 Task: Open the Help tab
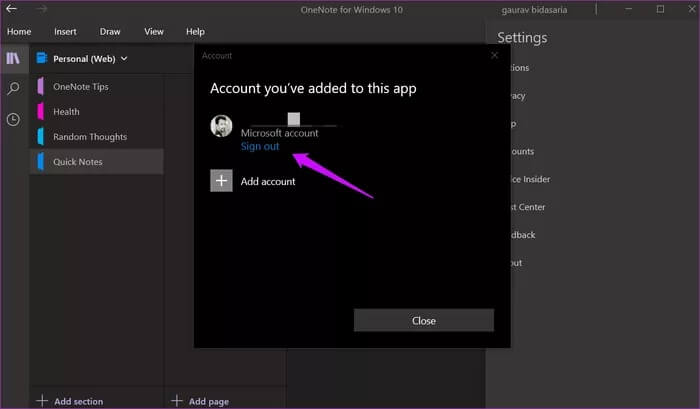195,32
